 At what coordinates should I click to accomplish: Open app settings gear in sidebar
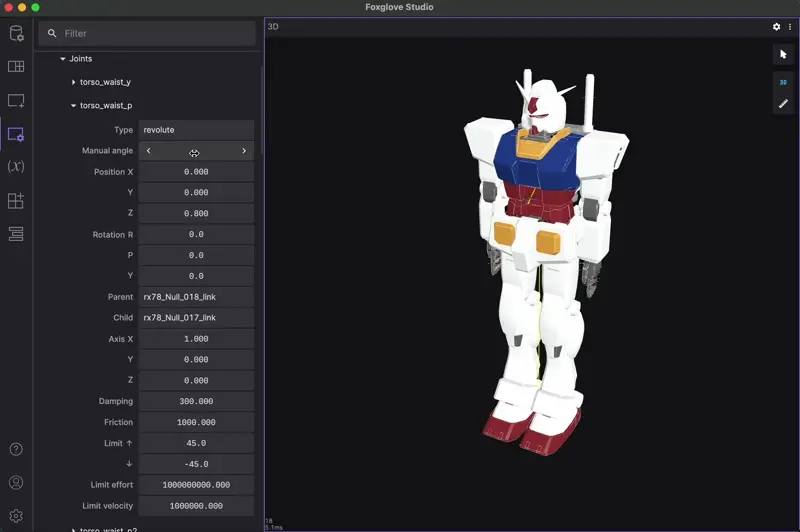pyautogui.click(x=16, y=516)
